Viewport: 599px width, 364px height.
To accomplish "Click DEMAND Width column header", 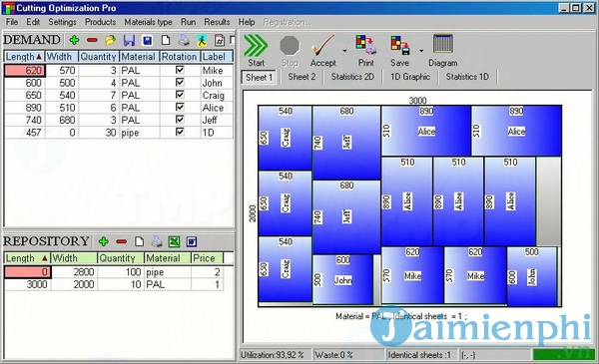I will click(x=62, y=57).
